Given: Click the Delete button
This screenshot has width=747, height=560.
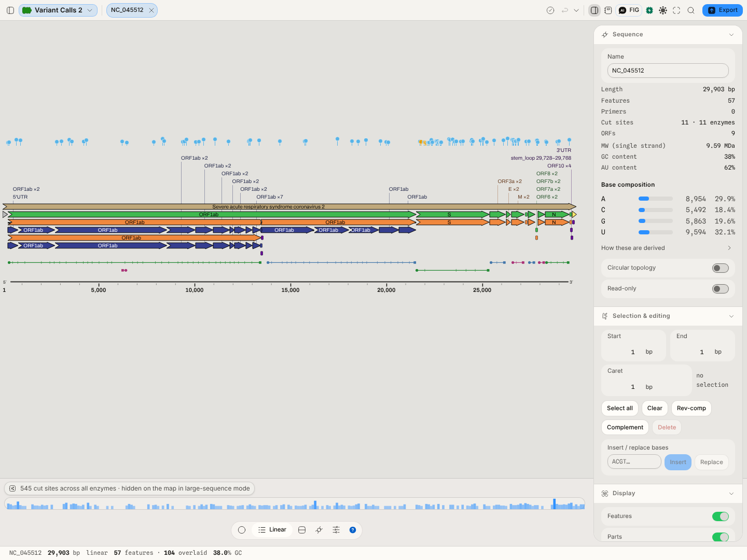Looking at the screenshot, I should point(667,428).
